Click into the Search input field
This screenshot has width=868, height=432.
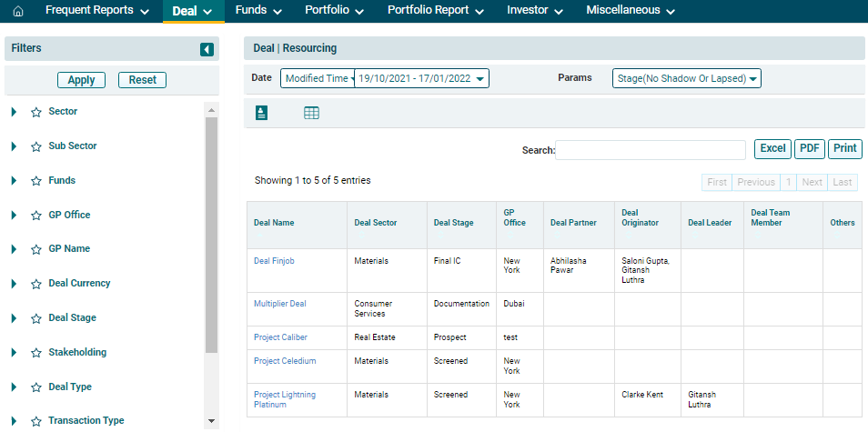[x=650, y=150]
